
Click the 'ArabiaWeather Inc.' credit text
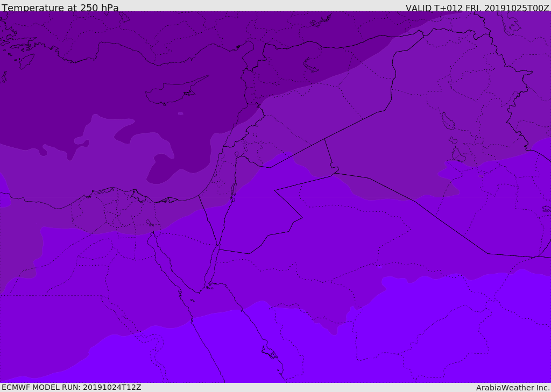tap(513, 388)
